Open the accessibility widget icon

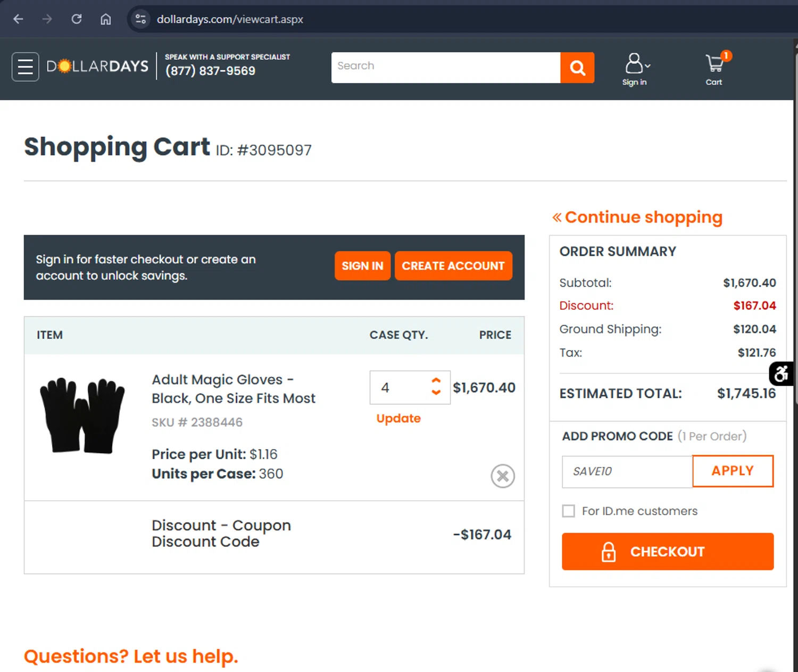(781, 374)
